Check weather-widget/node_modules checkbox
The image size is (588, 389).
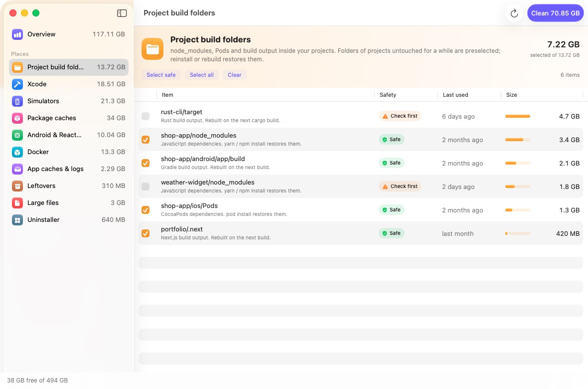(146, 187)
